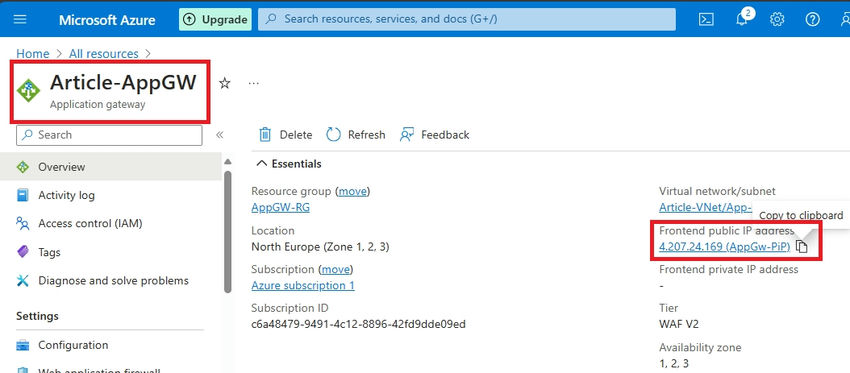Screen dimensions: 850x373
Task: Select Overview in the left menu
Action: click(111, 167)
